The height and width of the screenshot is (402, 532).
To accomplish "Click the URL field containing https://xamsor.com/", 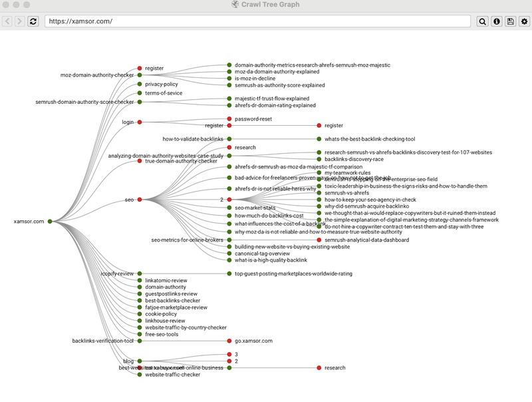I will click(258, 21).
